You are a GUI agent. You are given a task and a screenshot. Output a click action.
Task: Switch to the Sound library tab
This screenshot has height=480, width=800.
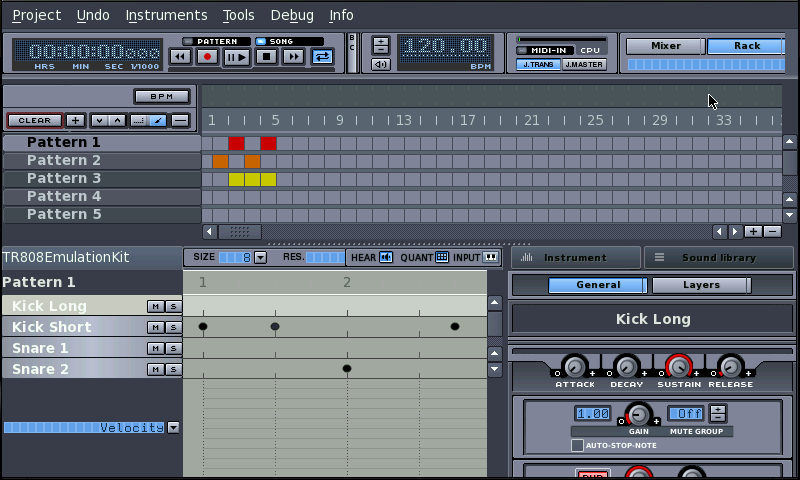click(x=718, y=257)
